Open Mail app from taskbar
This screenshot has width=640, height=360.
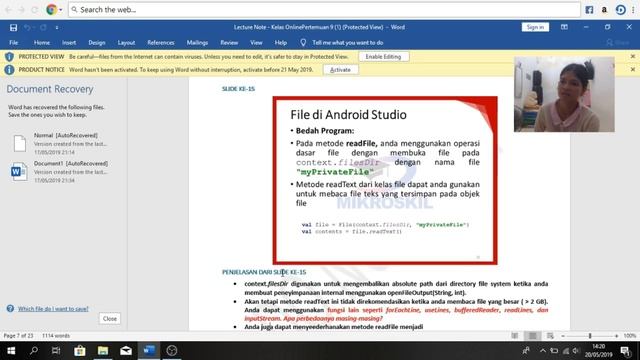[126, 351]
